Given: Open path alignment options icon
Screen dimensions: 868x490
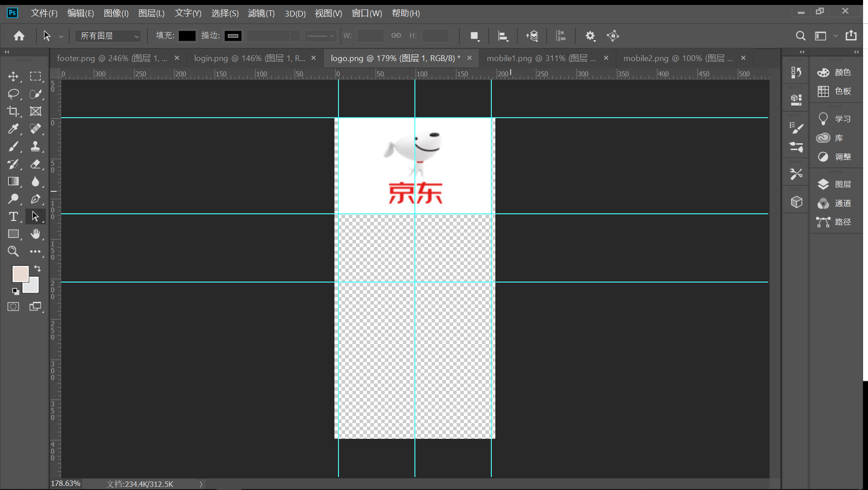Looking at the screenshot, I should [x=503, y=36].
